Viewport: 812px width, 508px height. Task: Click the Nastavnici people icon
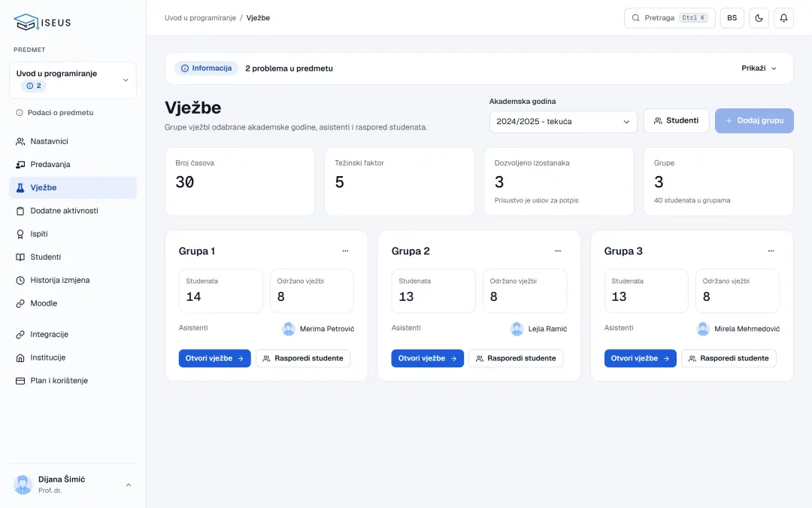(20, 141)
